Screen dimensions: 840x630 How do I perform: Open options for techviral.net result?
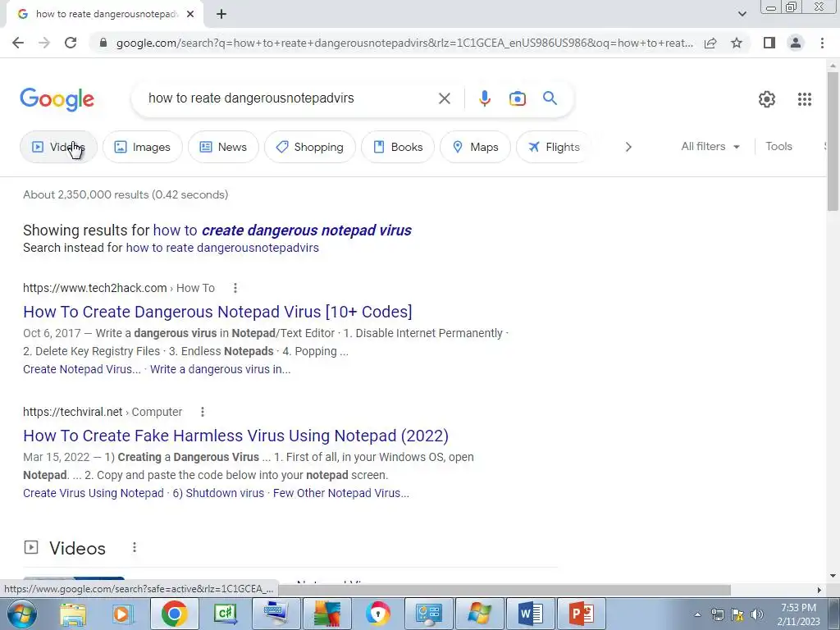point(202,412)
